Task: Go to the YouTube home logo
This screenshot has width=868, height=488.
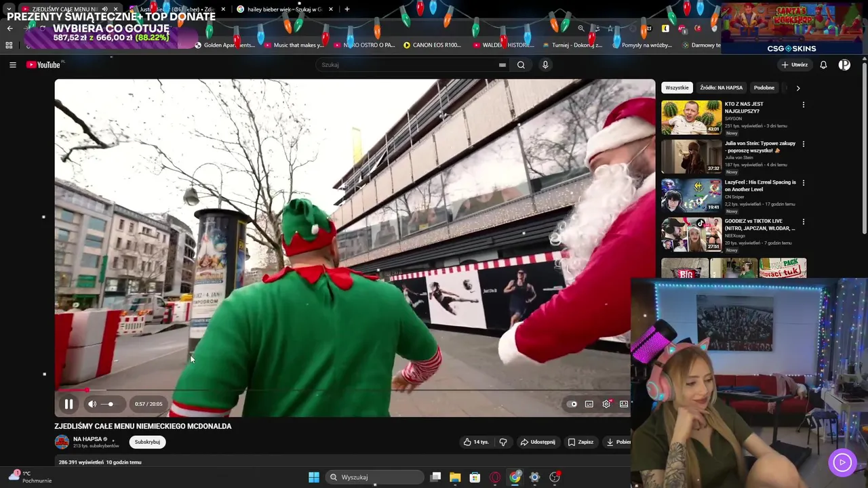Action: tap(44, 65)
